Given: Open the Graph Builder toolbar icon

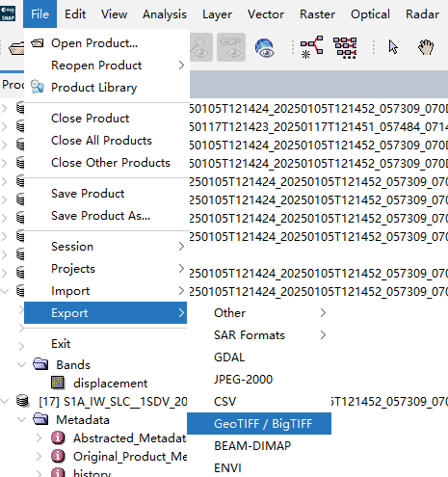Looking at the screenshot, I should coord(311,47).
